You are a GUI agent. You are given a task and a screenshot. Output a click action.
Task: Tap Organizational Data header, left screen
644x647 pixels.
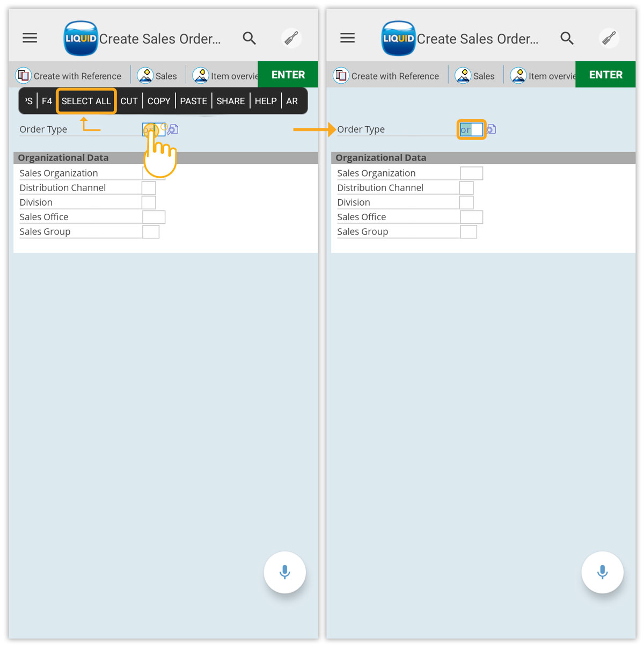click(x=63, y=158)
